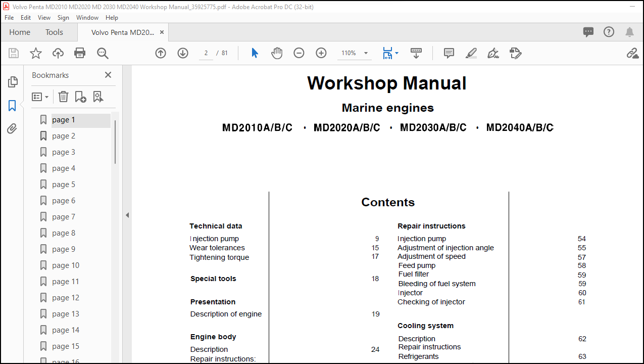The height and width of the screenshot is (364, 644).
Task: Delete the selected bookmark with trash icon
Action: coord(63,97)
